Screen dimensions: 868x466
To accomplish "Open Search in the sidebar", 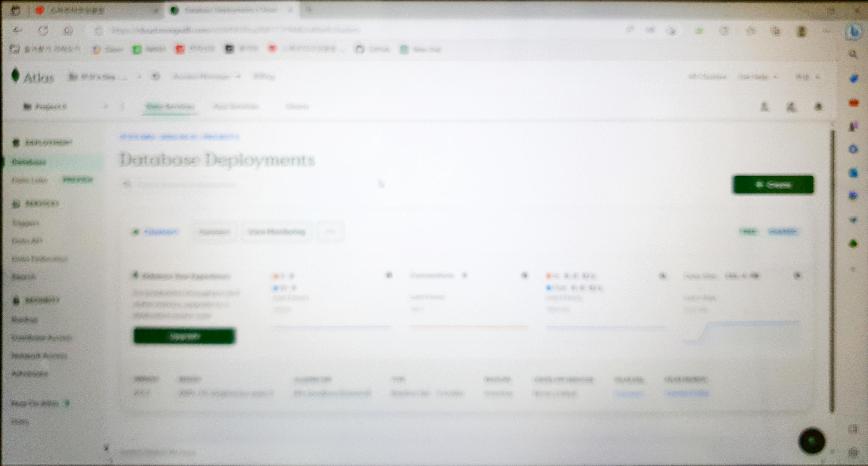I will [23, 277].
